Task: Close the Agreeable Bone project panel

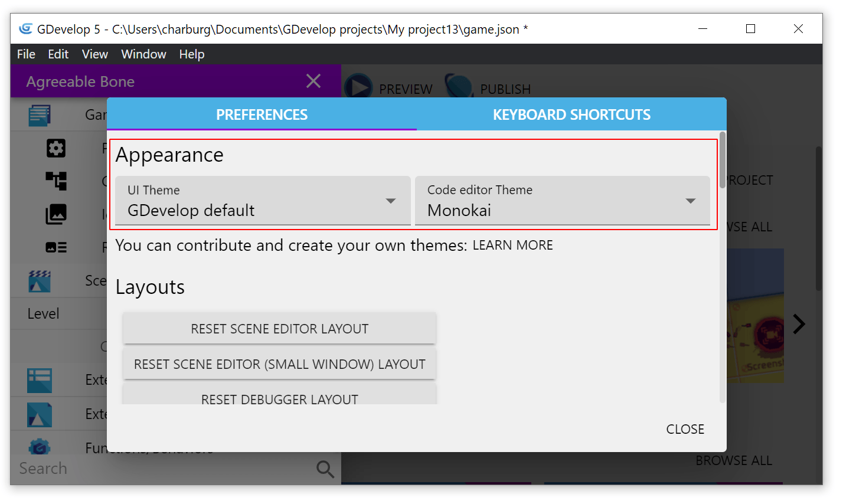Action: (313, 81)
